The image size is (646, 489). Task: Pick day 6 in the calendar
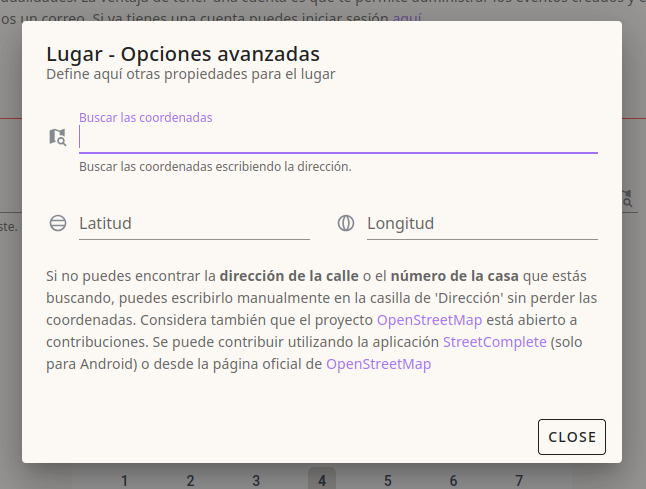[x=453, y=480]
